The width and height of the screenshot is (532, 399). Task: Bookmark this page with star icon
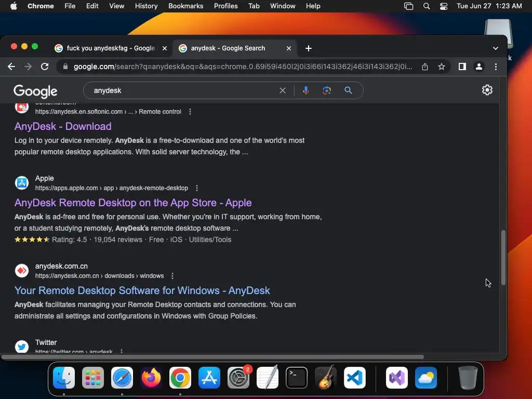point(442,66)
